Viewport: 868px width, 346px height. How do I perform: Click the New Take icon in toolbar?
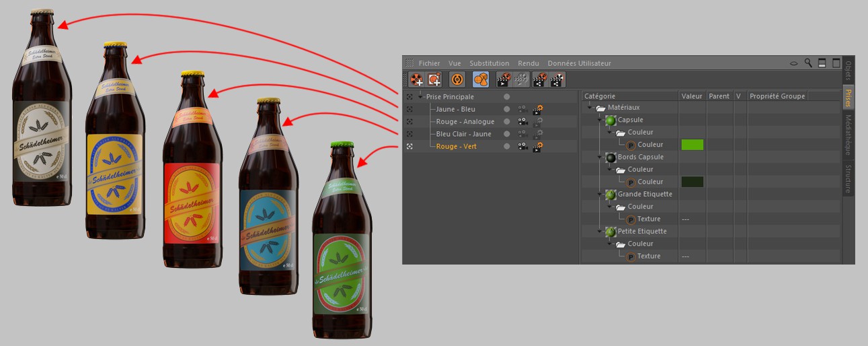[417, 79]
